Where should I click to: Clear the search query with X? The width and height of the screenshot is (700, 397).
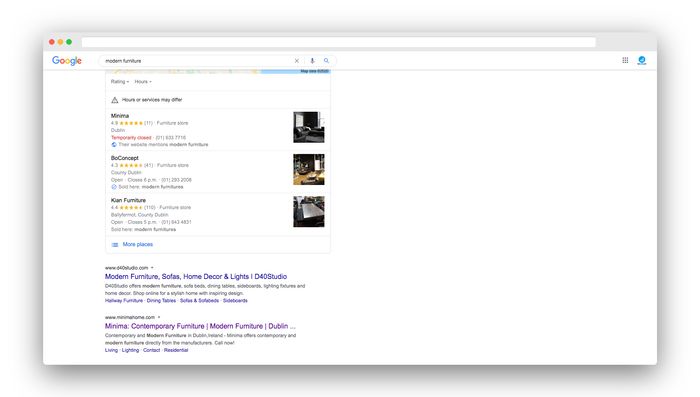point(296,61)
